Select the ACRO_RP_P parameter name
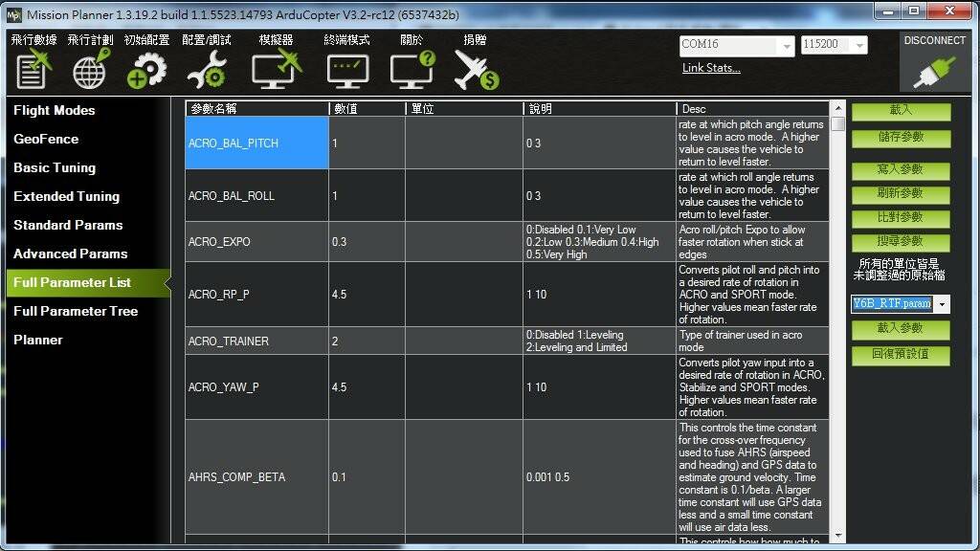980x551 pixels. tap(256, 295)
